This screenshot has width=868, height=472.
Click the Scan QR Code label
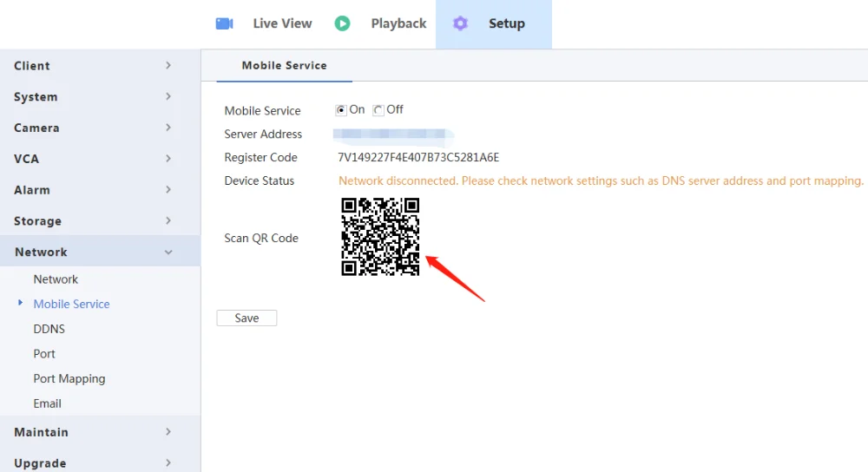[x=261, y=238]
